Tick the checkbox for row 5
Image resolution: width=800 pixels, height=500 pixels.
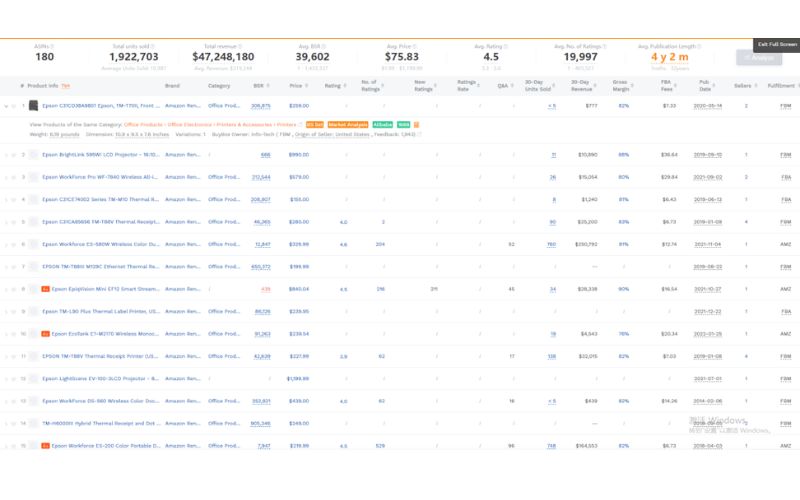coord(14,222)
